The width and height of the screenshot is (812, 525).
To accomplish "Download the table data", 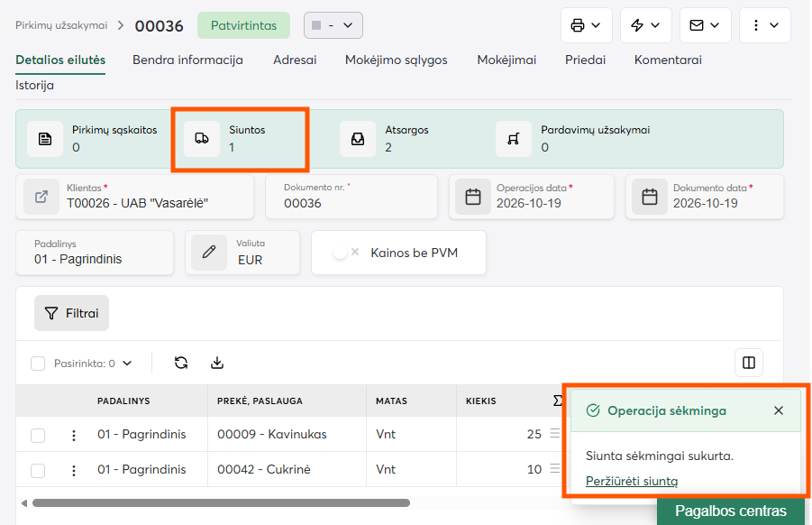I will [217, 363].
